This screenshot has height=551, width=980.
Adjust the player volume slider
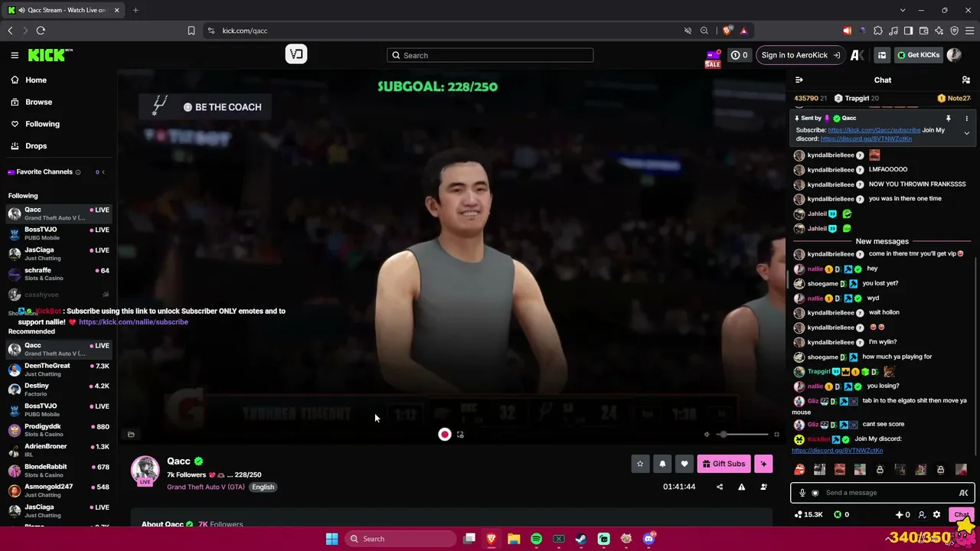(x=743, y=435)
